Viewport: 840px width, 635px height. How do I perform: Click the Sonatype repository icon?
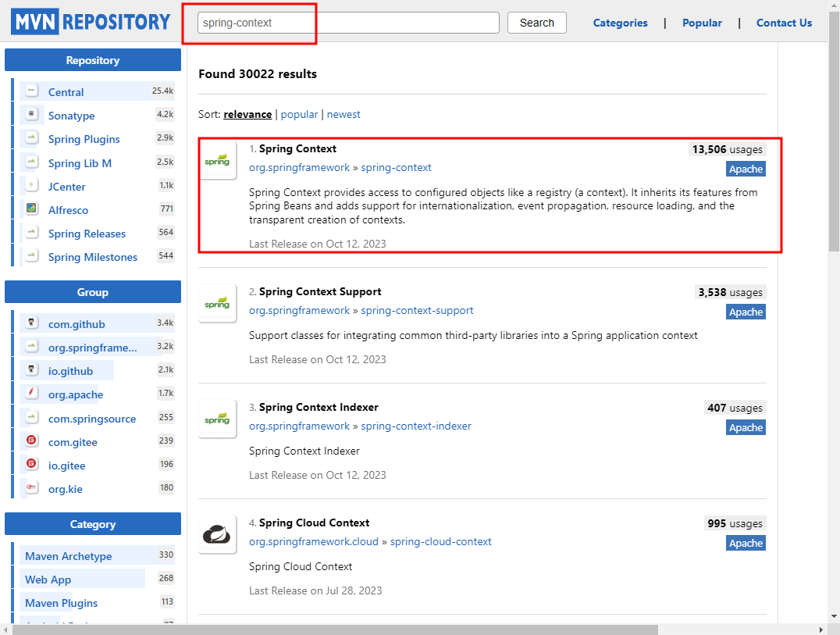pyautogui.click(x=31, y=114)
